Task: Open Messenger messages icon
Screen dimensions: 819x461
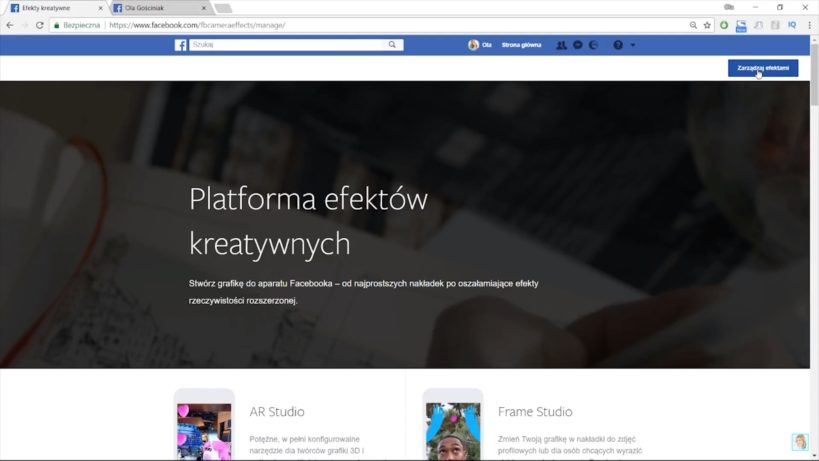Action: coord(578,45)
